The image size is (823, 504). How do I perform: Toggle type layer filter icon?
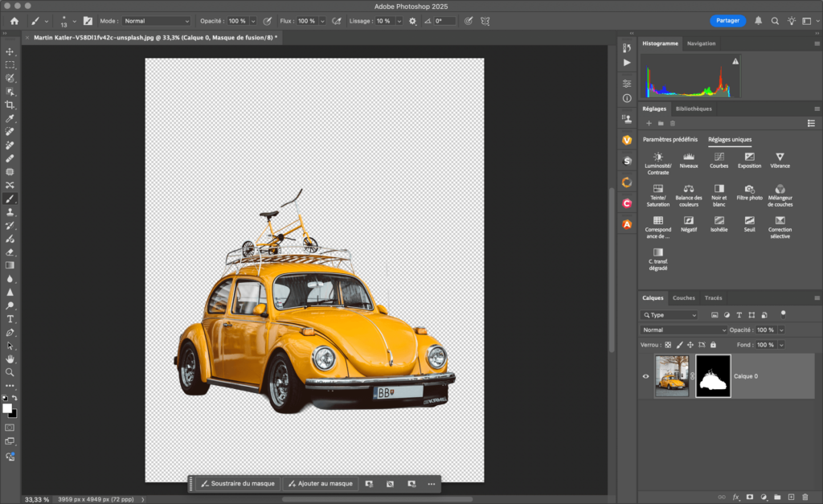coord(739,315)
